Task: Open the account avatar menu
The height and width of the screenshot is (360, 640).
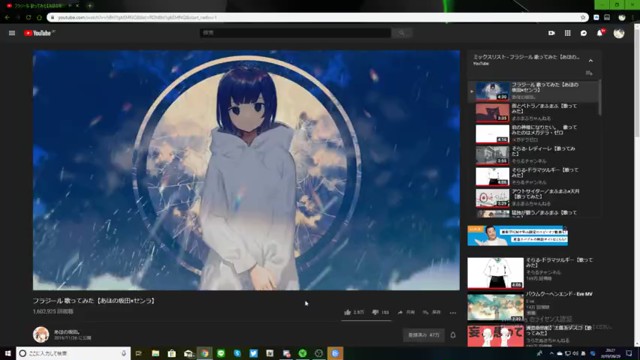Action: (x=619, y=33)
